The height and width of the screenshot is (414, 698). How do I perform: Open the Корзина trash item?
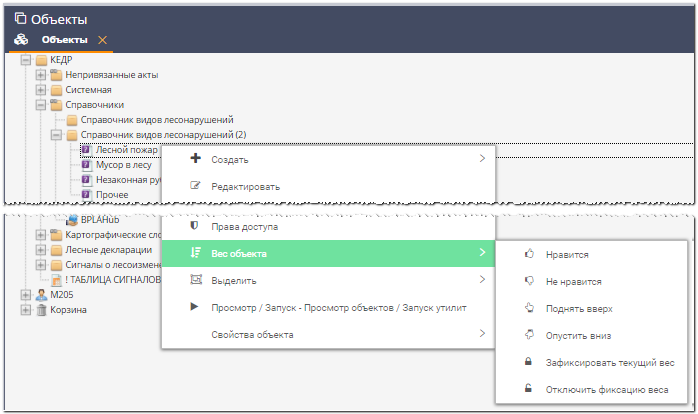click(x=68, y=310)
